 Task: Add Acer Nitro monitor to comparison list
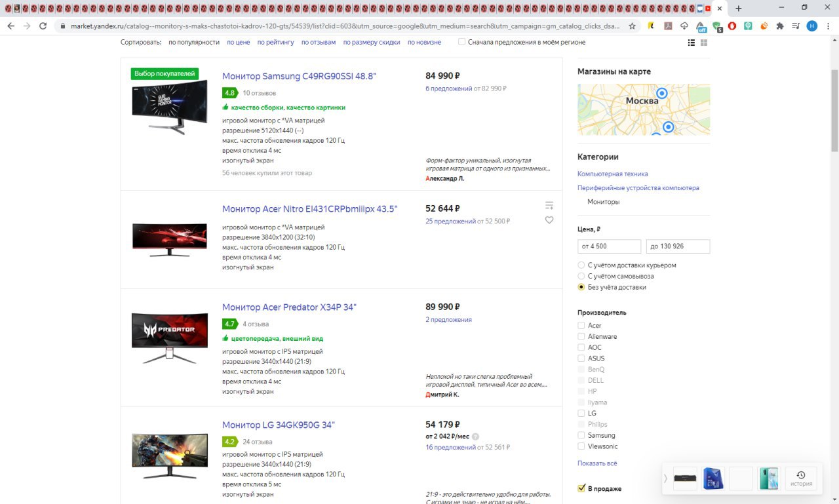[x=549, y=206]
